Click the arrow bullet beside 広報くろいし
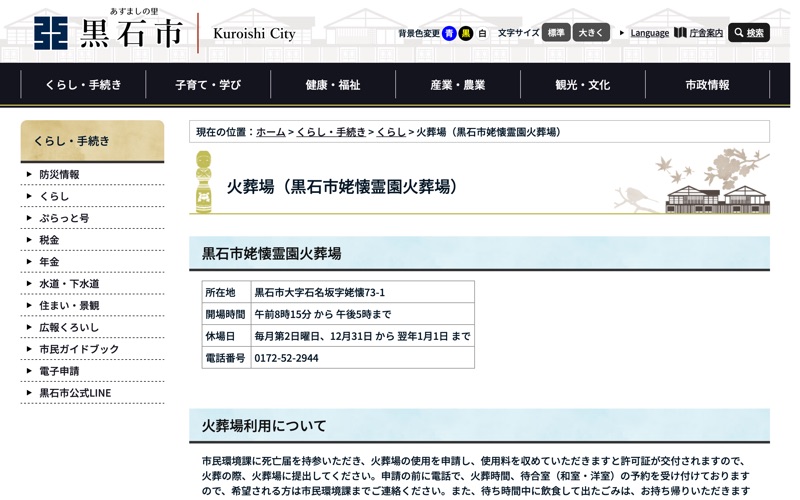 (x=29, y=327)
